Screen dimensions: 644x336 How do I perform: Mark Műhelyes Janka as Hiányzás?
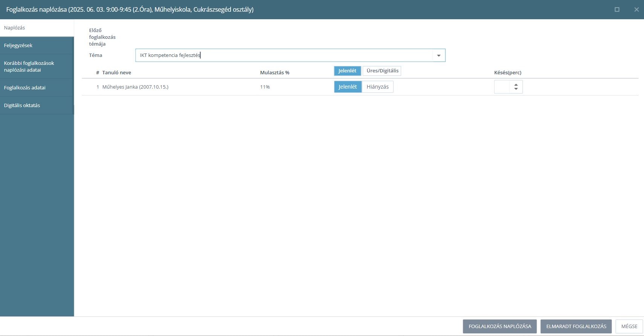[x=378, y=87]
